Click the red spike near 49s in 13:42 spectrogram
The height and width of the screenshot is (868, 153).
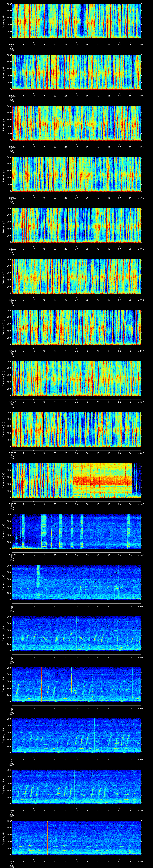click(118, 582)
